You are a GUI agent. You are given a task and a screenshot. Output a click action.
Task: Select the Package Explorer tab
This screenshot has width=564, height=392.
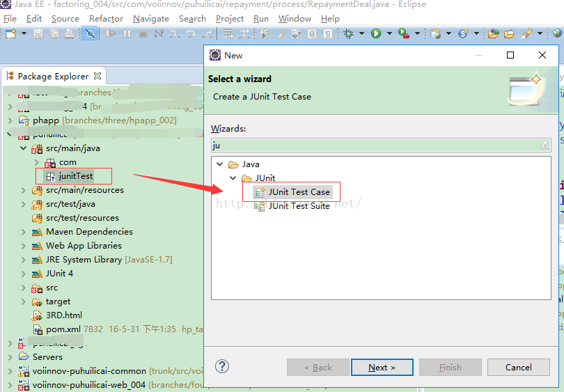[53, 77]
